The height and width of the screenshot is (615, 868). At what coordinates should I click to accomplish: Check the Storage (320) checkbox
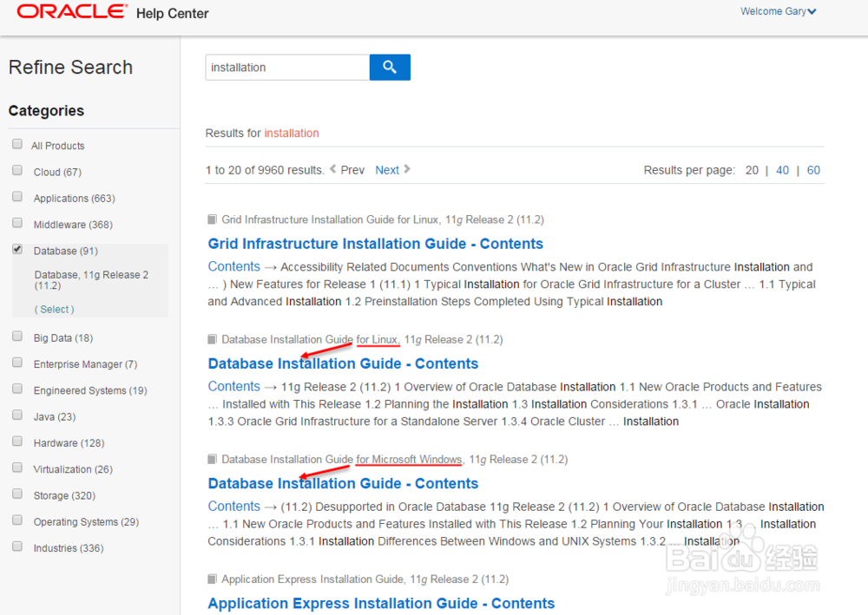tap(17, 494)
